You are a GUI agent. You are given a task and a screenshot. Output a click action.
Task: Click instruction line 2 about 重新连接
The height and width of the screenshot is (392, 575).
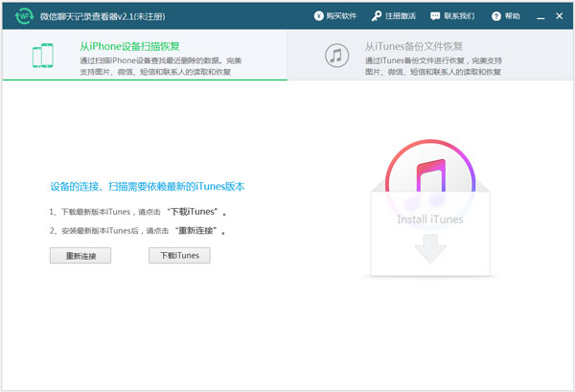[137, 231]
